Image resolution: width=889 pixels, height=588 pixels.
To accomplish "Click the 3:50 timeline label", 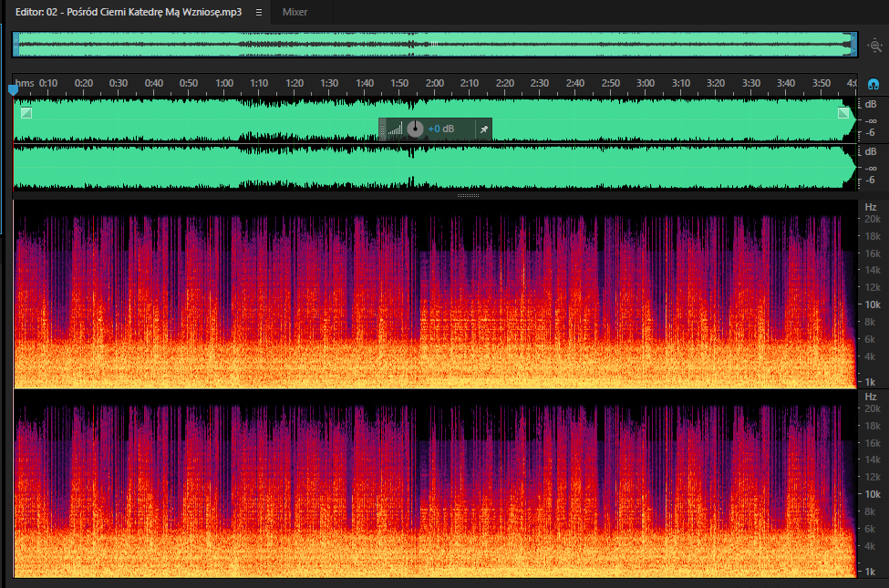I will (x=821, y=83).
